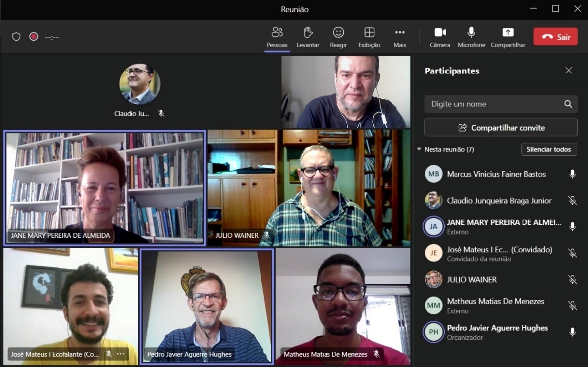Open the Exibição view options

coord(369,37)
